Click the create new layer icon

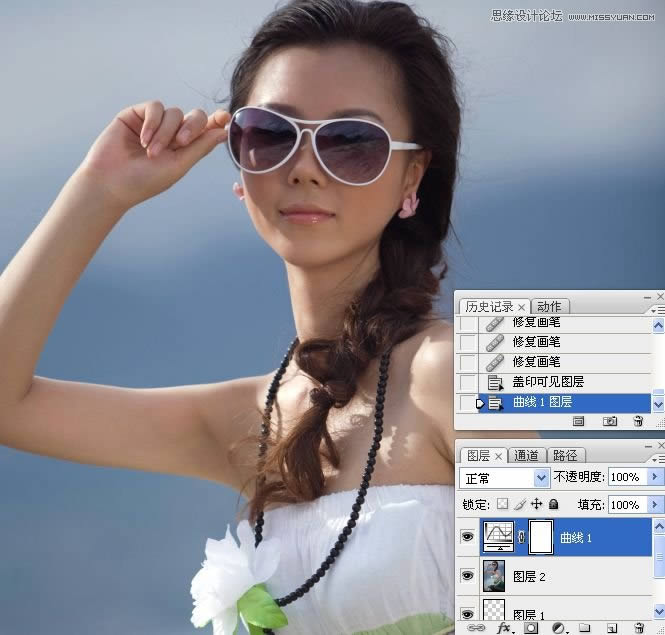pos(610,628)
